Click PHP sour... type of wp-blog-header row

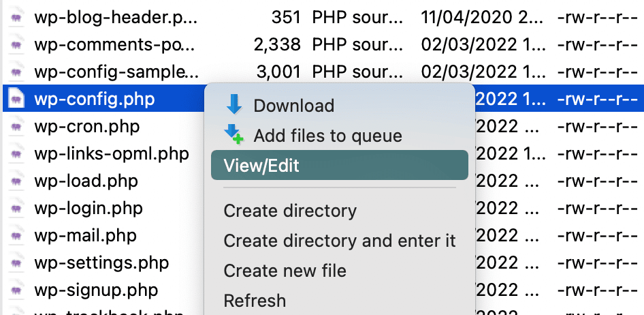(x=357, y=18)
